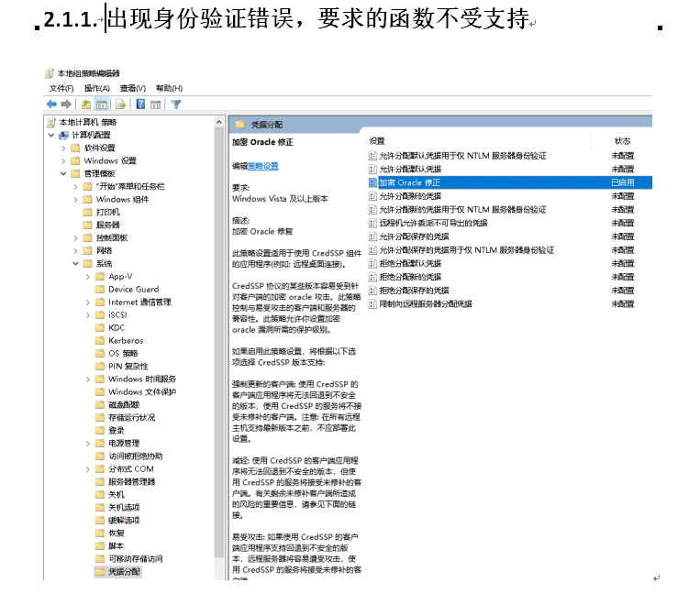Select the 网络 tree item

click(x=104, y=250)
